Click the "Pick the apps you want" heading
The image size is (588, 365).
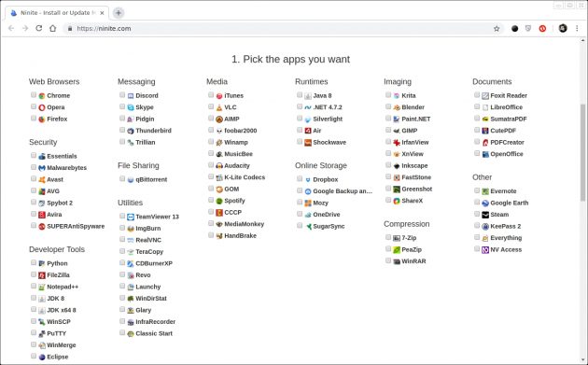290,59
